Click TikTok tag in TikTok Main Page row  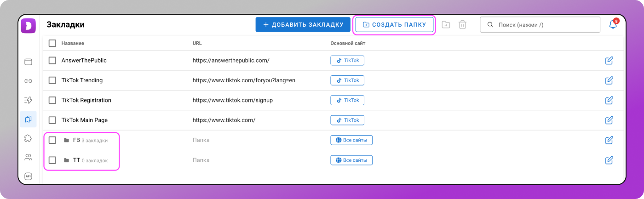(x=347, y=120)
